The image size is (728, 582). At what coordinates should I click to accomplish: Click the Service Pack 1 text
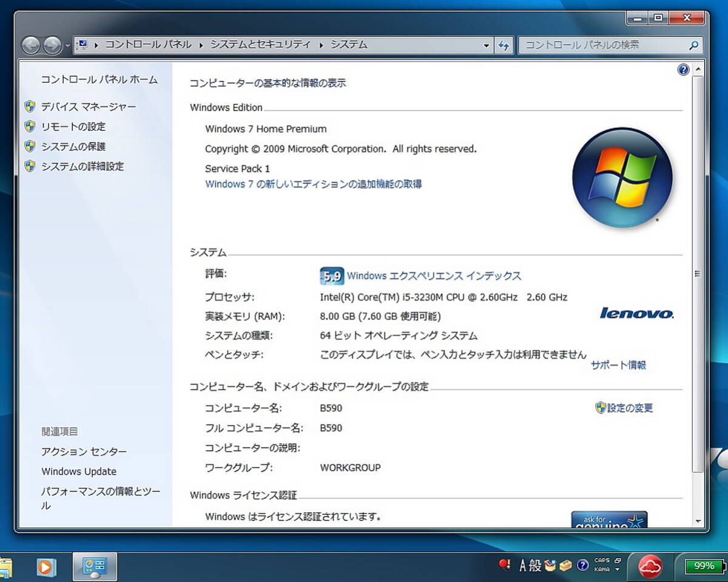click(x=237, y=169)
